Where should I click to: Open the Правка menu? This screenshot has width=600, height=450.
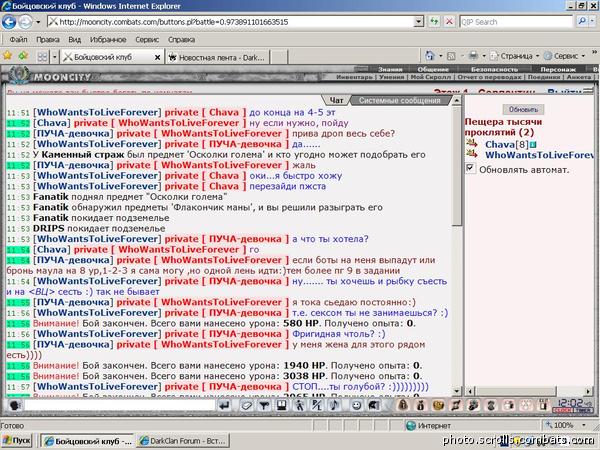coord(47,39)
